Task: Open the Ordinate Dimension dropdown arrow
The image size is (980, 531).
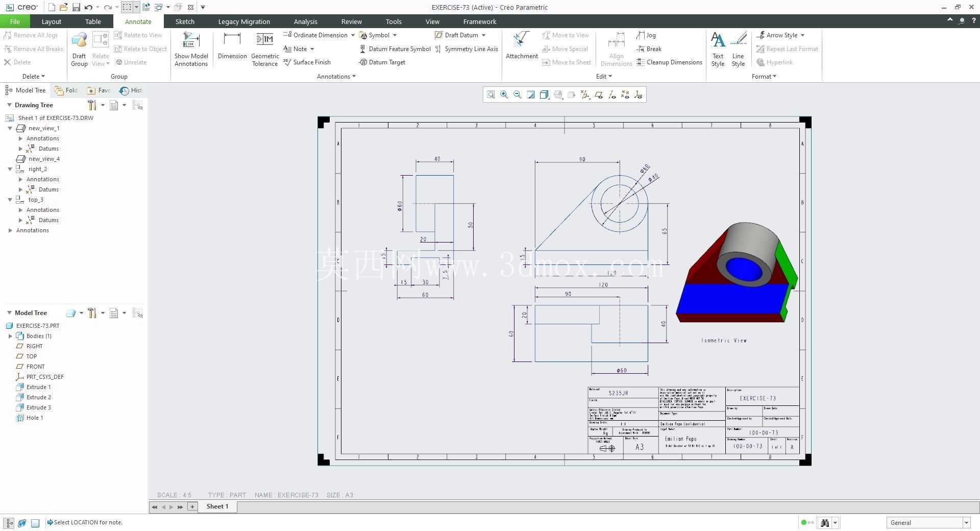Action: 352,35
